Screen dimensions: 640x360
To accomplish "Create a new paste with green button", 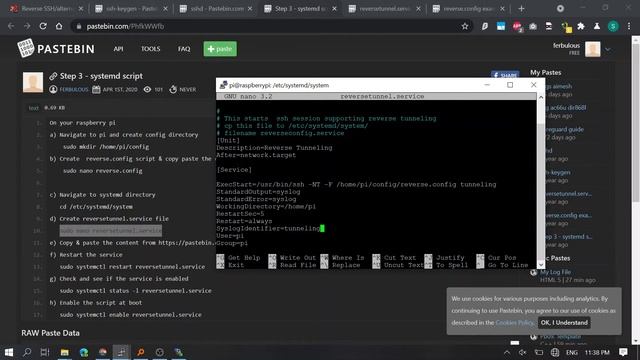I will click(220, 49).
